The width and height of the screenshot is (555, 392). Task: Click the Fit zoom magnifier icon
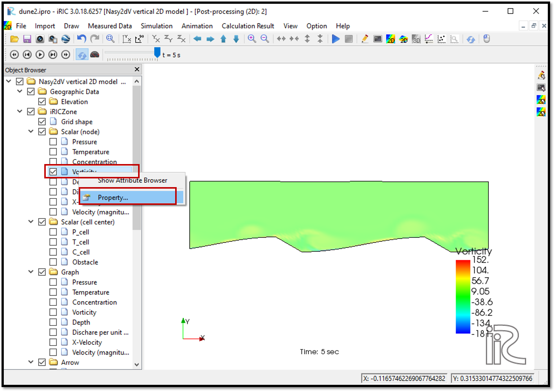tap(110, 39)
